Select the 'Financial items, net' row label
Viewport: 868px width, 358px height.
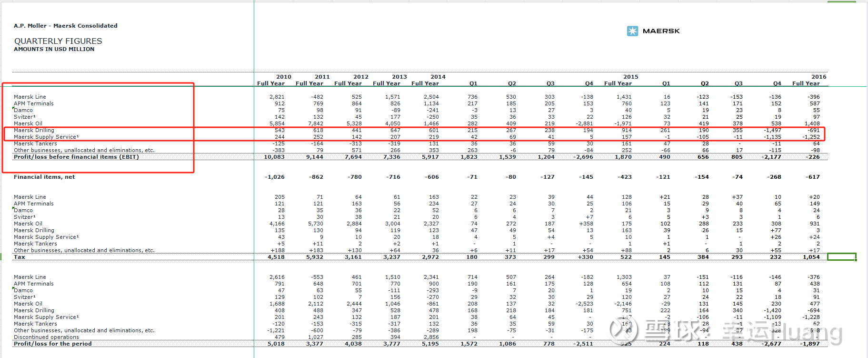[x=44, y=177]
